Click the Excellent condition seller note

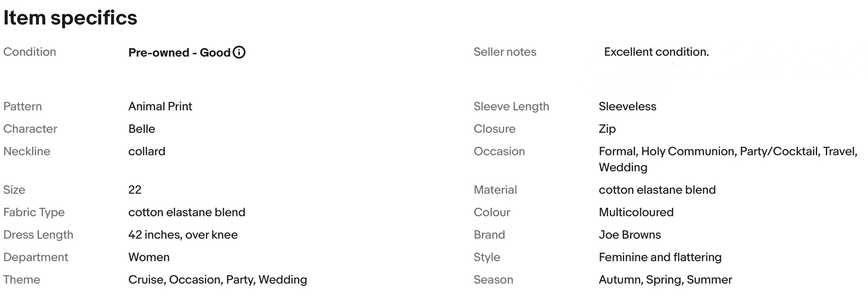coord(656,52)
